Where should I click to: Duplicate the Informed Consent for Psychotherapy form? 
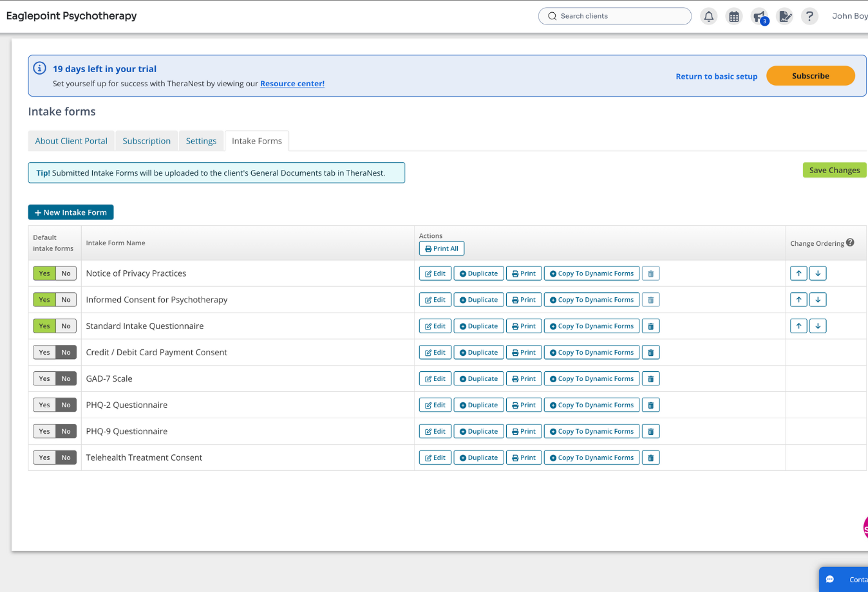pos(479,300)
